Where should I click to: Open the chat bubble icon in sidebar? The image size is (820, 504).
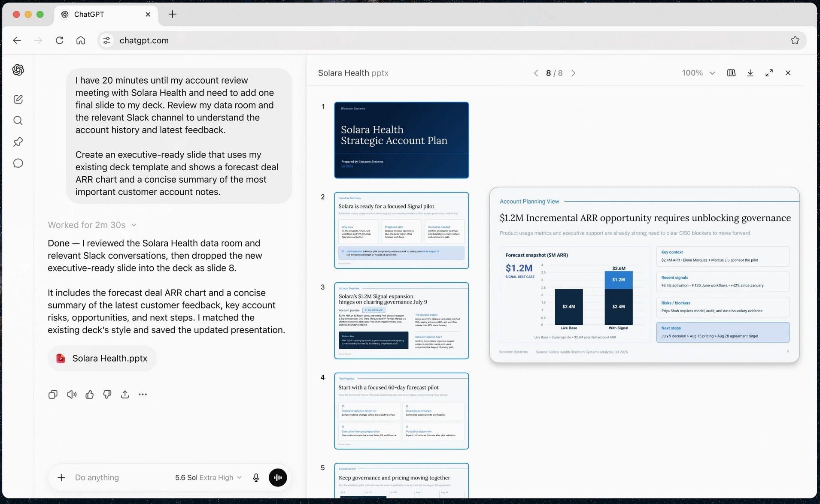pos(18,163)
